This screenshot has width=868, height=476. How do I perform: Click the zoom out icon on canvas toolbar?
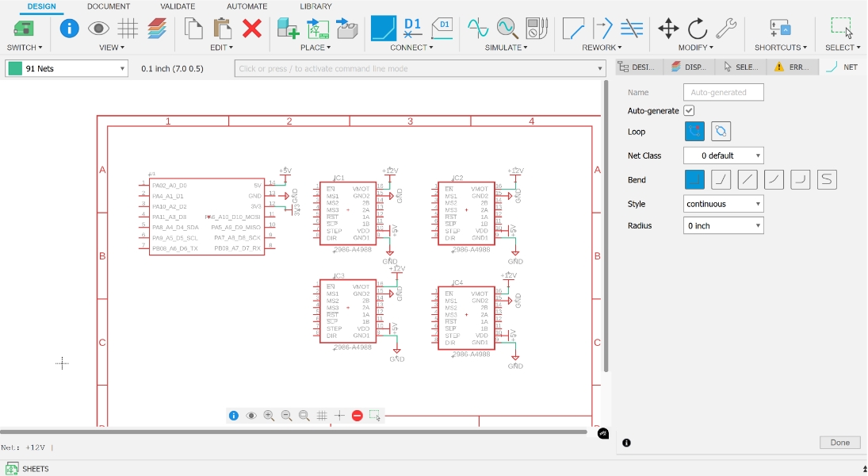coord(286,416)
